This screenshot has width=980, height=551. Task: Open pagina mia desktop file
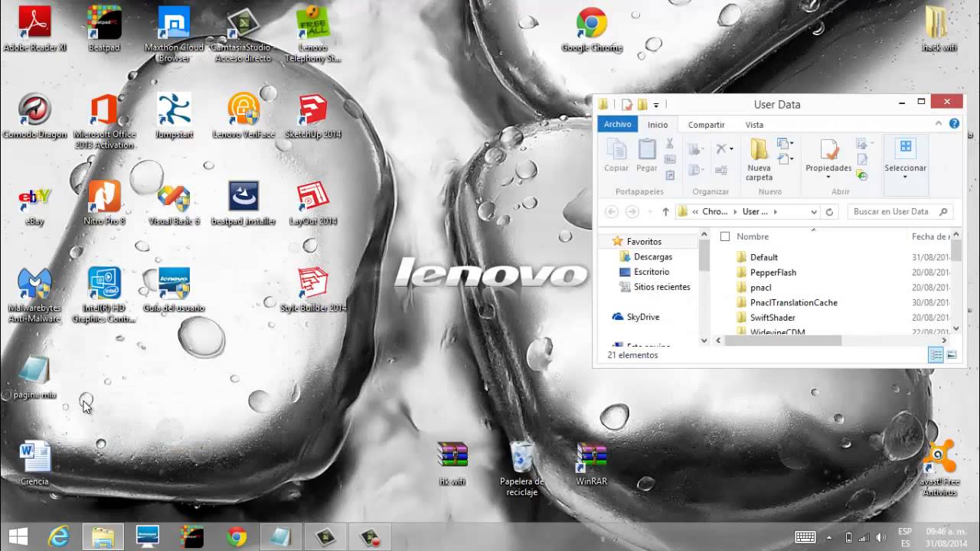(34, 377)
